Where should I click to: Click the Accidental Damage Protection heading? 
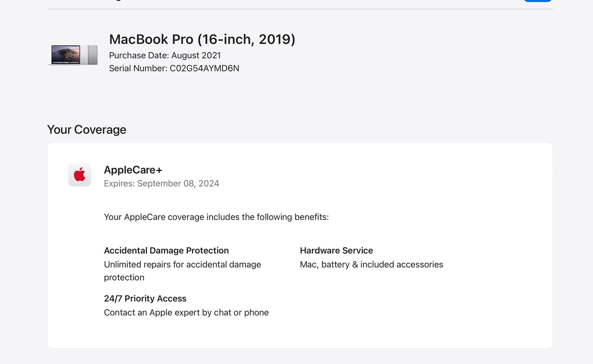coord(166,250)
